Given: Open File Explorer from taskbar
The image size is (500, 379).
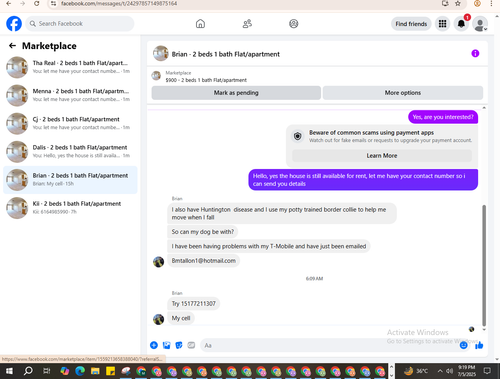Looking at the screenshot, I should coord(95,371).
